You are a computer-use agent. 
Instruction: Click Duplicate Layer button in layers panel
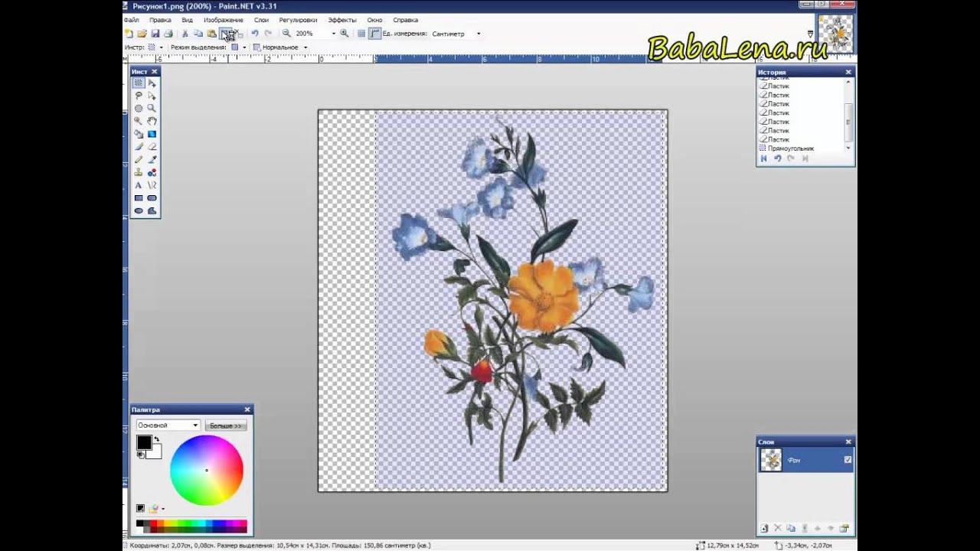click(x=791, y=528)
